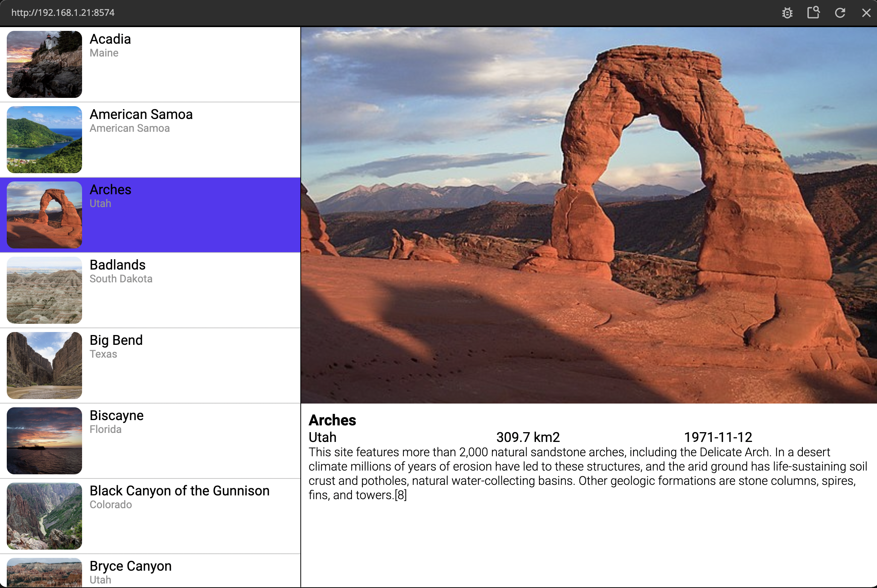The height and width of the screenshot is (588, 877).
Task: Click the large Delicate Arch photo
Action: coord(589,215)
